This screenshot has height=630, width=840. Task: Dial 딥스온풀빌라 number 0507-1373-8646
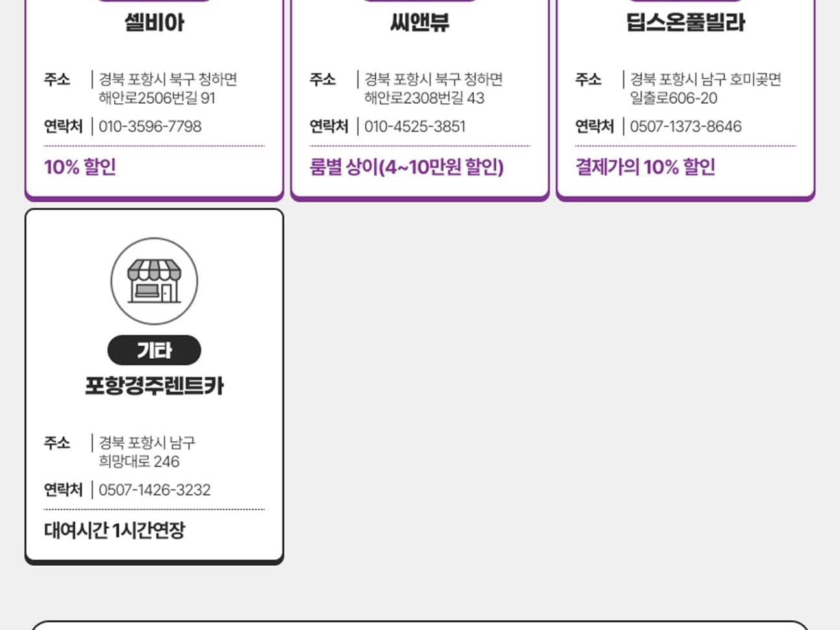(x=686, y=127)
